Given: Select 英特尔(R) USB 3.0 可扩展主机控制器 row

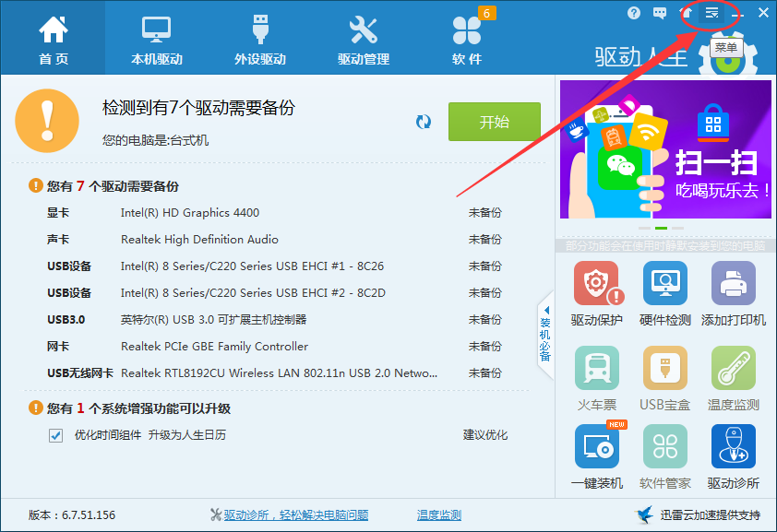Looking at the screenshot, I should [274, 320].
